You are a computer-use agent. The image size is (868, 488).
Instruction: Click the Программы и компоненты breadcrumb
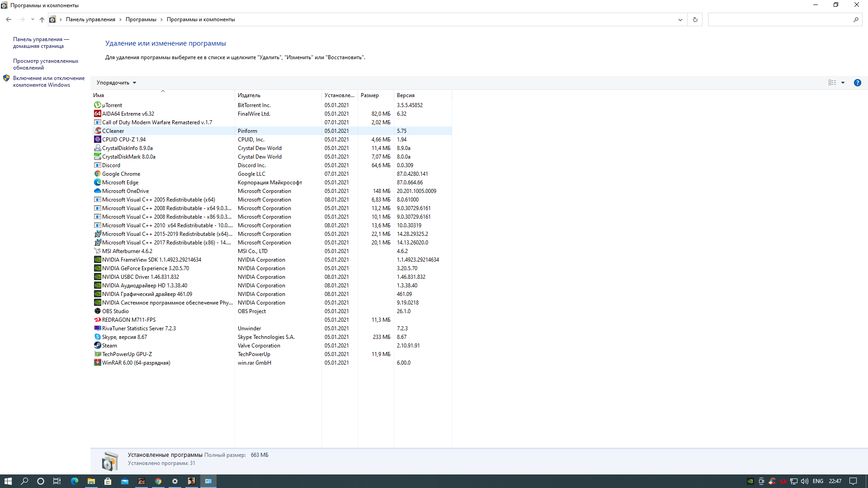point(201,19)
